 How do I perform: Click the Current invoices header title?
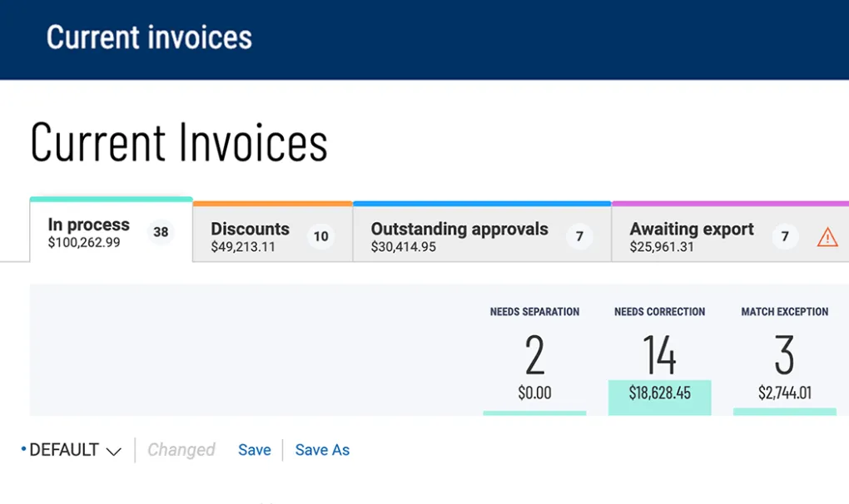click(x=149, y=37)
